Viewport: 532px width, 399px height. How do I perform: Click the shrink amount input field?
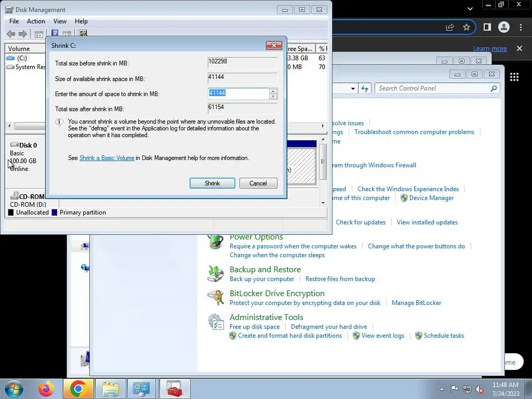pos(238,94)
